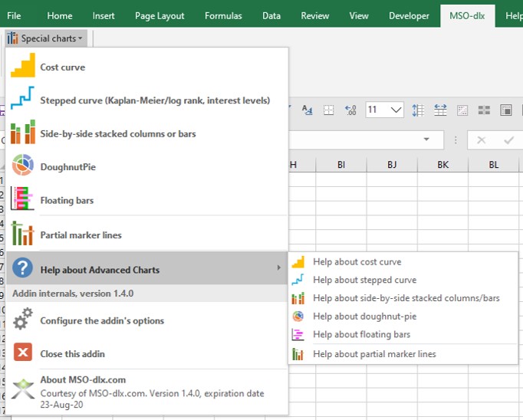
Task: Open the Special charts dropdown
Action: tap(46, 38)
